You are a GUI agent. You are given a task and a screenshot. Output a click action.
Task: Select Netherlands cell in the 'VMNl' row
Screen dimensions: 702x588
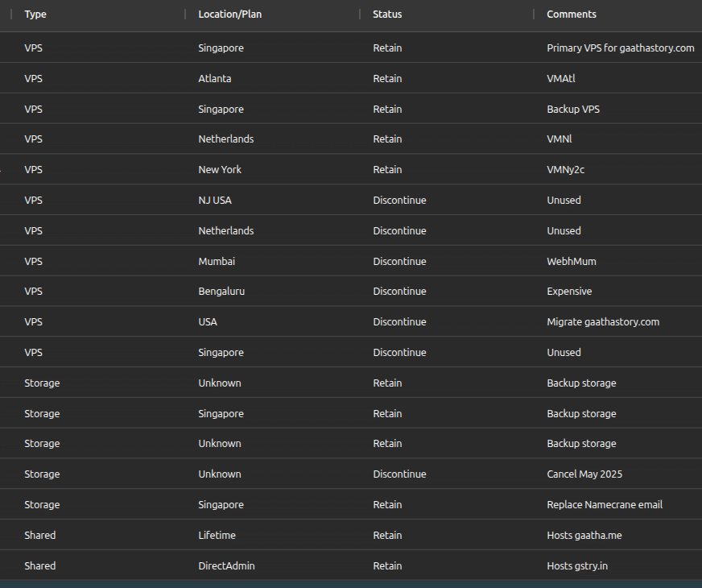tap(226, 139)
